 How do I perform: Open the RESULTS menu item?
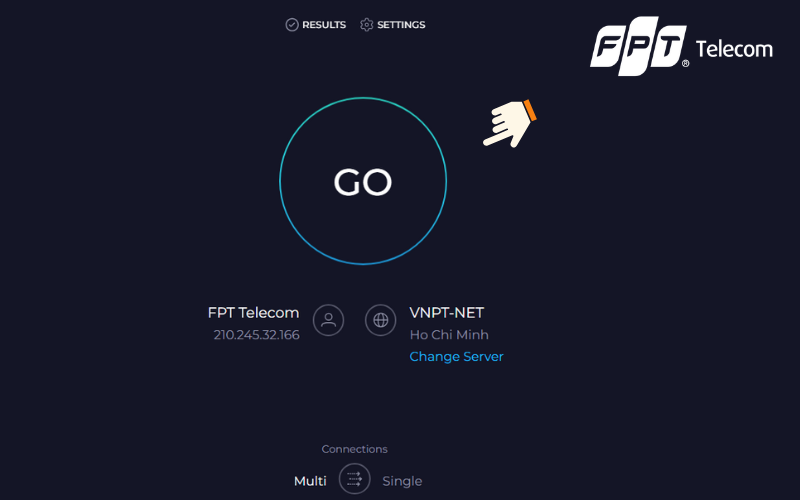point(324,24)
